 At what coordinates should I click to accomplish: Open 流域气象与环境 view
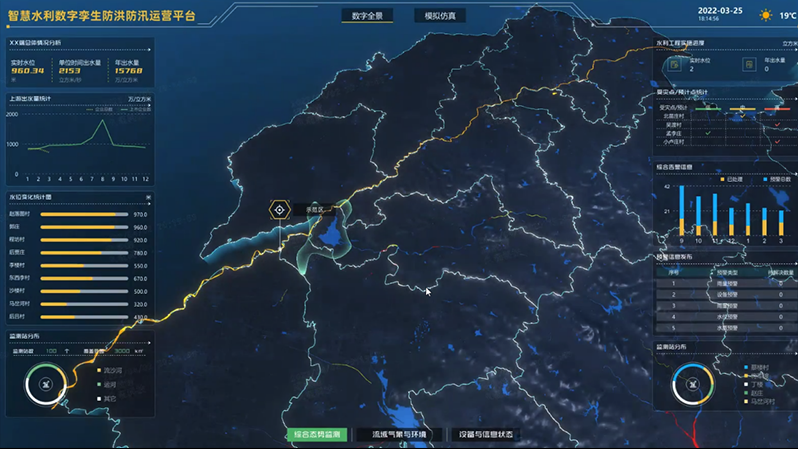(x=399, y=435)
